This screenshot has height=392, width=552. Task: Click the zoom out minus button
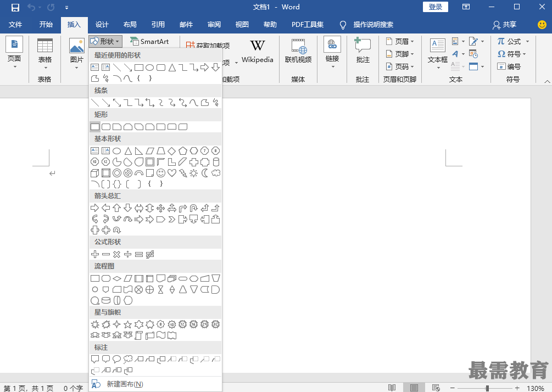pyautogui.click(x=452, y=388)
